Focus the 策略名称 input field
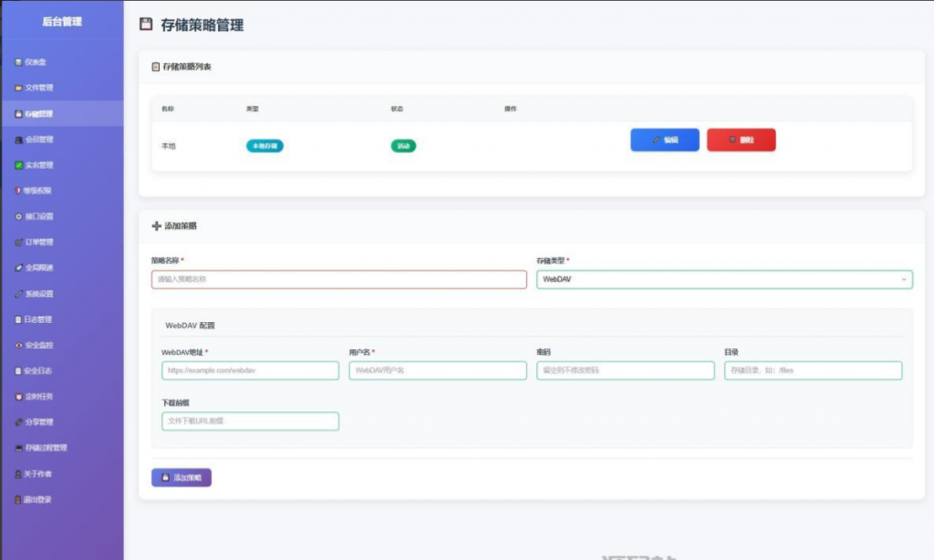 coord(340,280)
